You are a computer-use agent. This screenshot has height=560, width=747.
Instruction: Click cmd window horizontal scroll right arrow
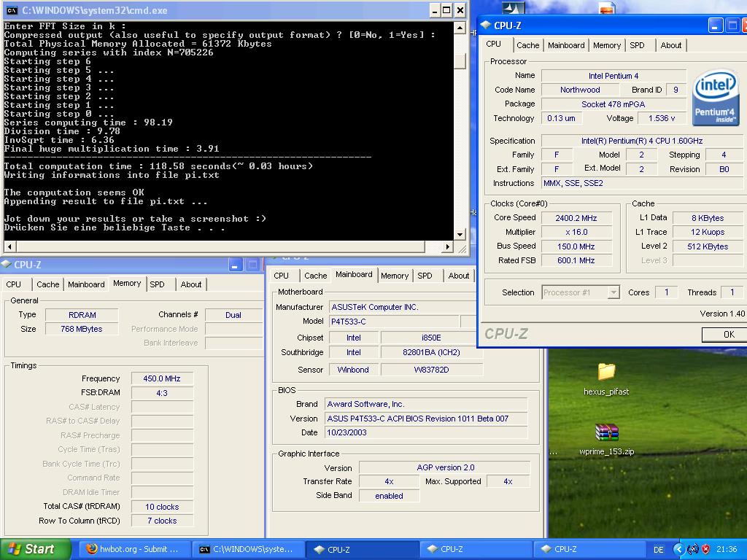pos(447,246)
